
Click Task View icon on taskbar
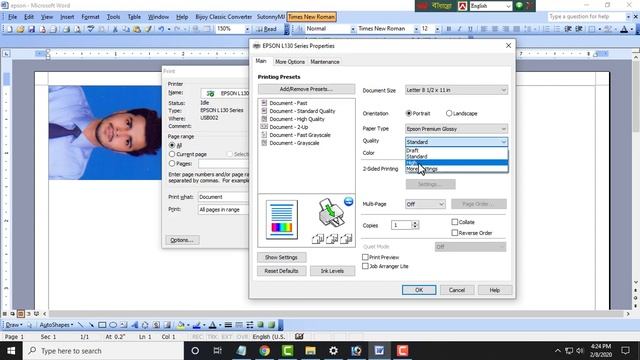218,351
